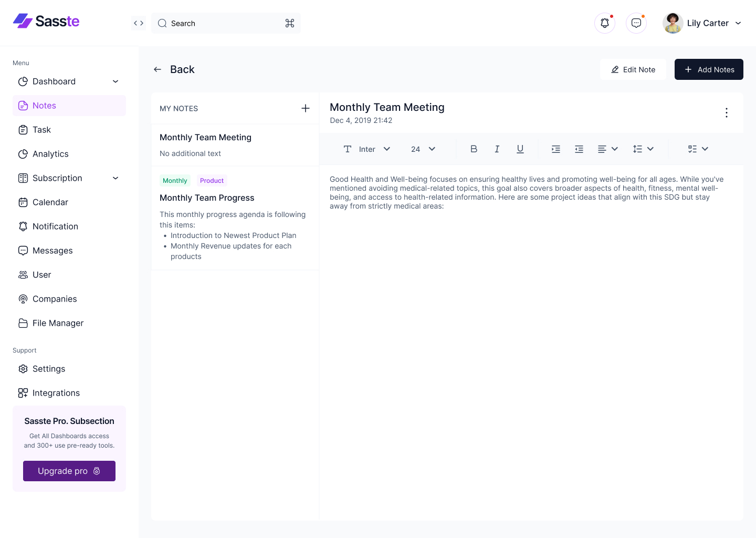This screenshot has width=756, height=538.
Task: Open the note options via three-dot menu
Action: [x=726, y=112]
